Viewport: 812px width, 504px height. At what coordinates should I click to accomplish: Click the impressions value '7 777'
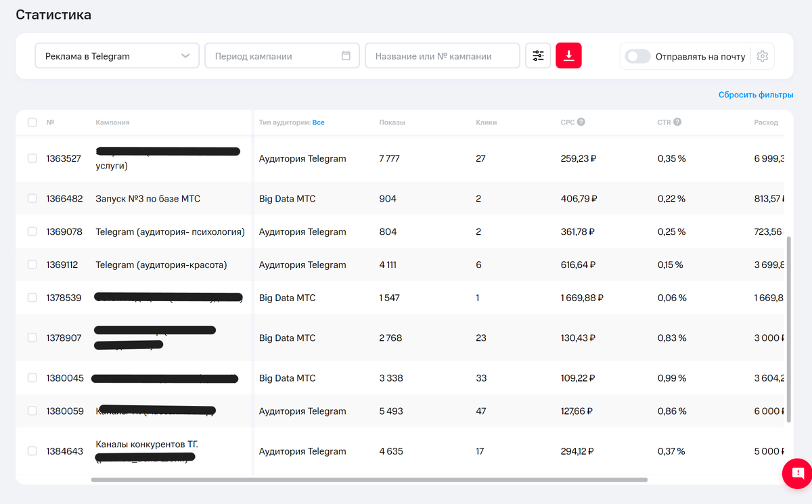390,158
